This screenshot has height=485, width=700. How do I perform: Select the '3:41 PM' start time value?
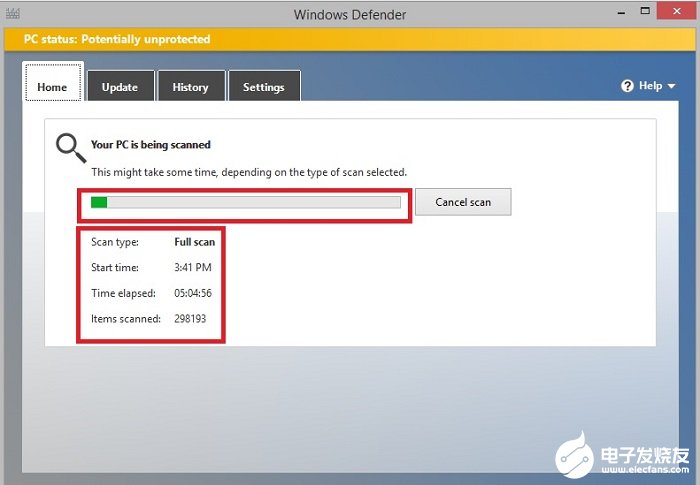tap(193, 268)
